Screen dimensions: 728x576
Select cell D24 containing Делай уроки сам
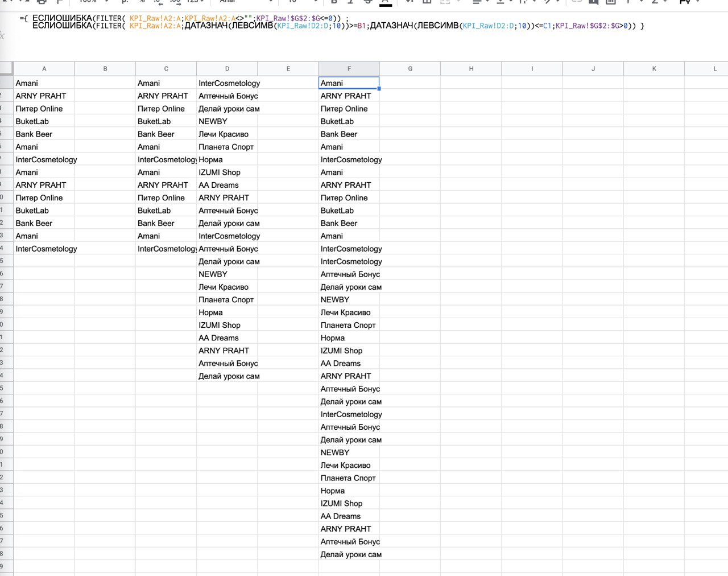pos(227,376)
